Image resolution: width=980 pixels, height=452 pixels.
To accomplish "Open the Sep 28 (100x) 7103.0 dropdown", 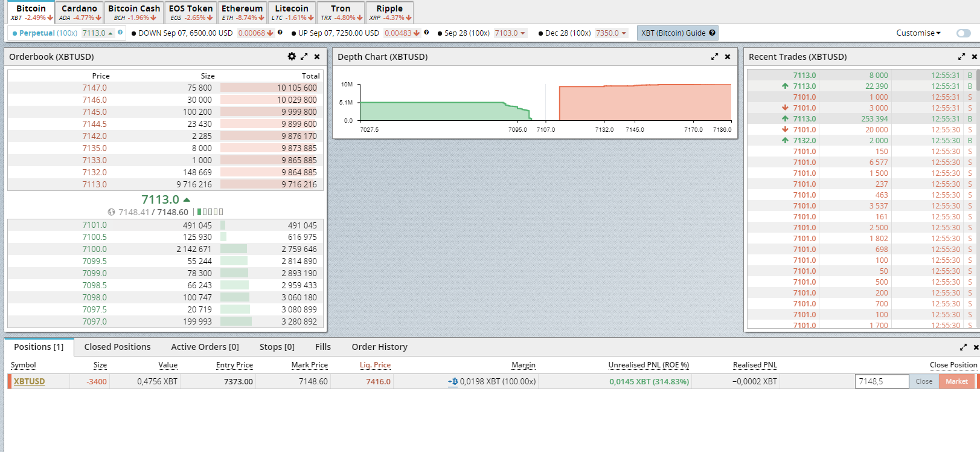I will (511, 33).
